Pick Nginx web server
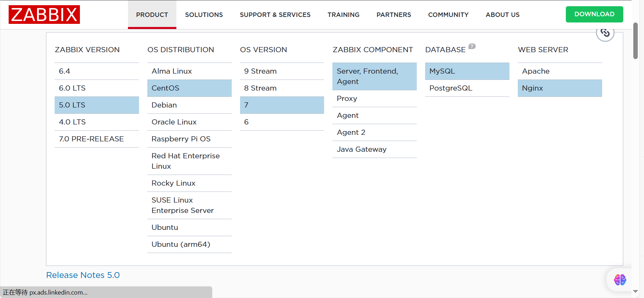Image resolution: width=644 pixels, height=298 pixels. [x=560, y=88]
